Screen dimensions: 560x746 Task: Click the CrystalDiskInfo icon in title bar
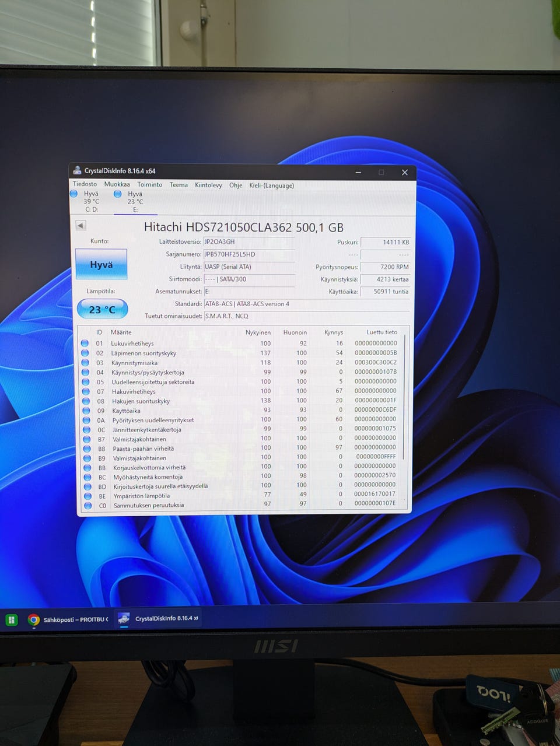pyautogui.click(x=77, y=171)
